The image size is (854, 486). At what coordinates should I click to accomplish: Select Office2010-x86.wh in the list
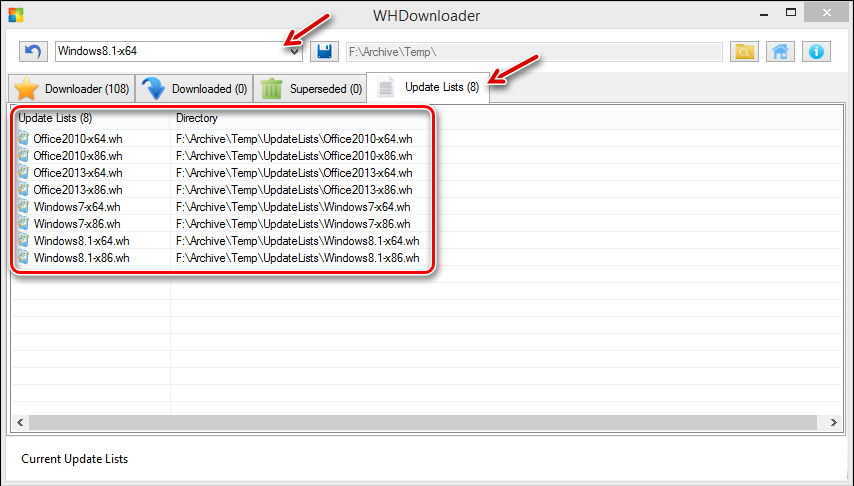click(x=78, y=156)
